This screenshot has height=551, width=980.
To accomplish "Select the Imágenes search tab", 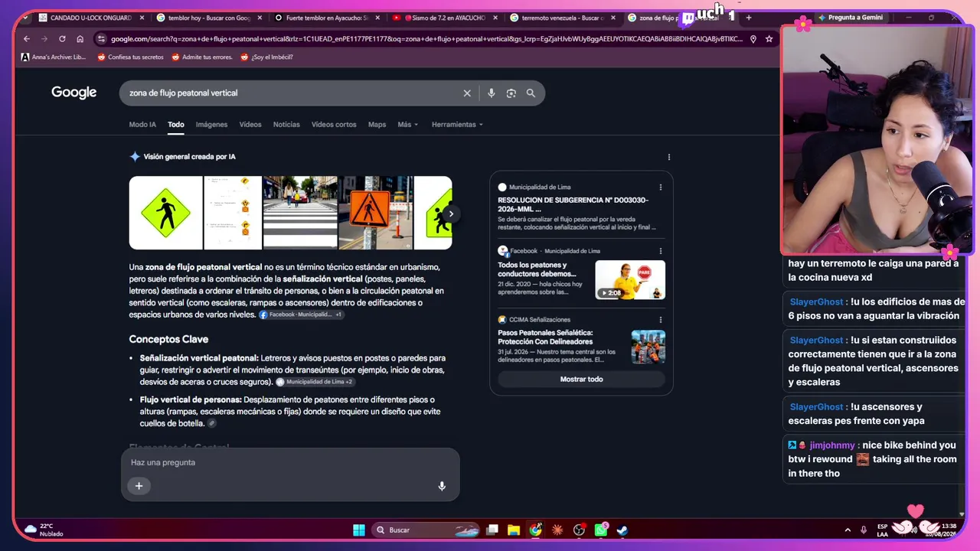I will (x=211, y=125).
